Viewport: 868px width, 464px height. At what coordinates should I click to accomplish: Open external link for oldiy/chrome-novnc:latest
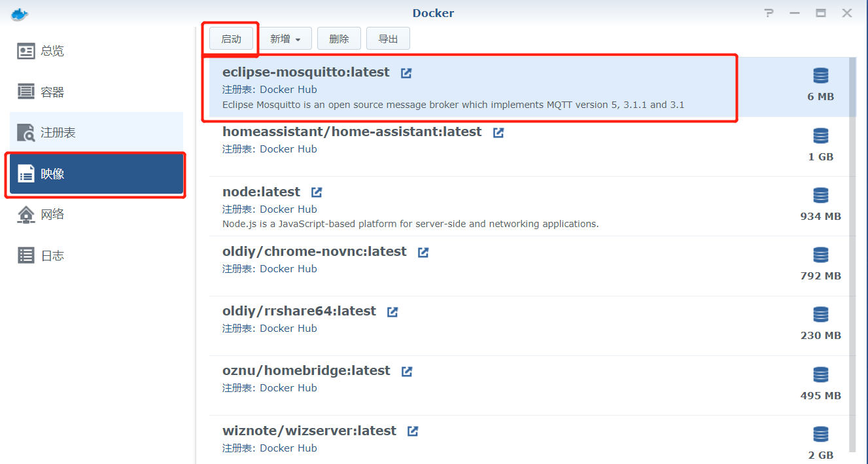423,252
